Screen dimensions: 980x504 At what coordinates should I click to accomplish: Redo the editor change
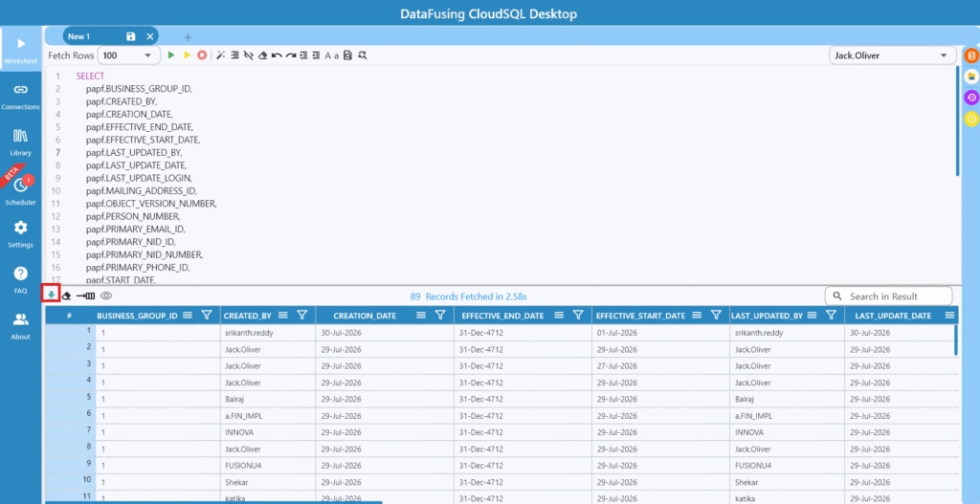[290, 55]
